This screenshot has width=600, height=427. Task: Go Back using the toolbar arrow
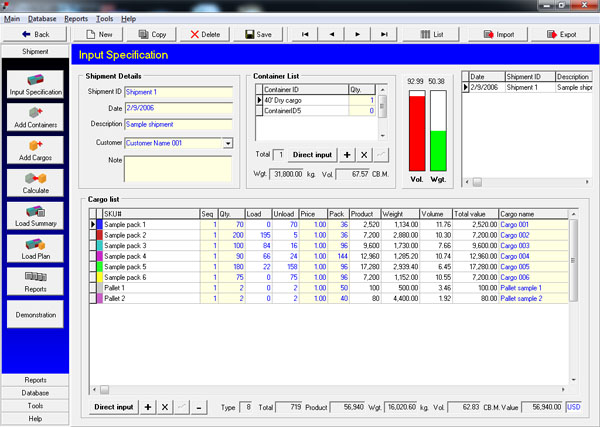35,34
